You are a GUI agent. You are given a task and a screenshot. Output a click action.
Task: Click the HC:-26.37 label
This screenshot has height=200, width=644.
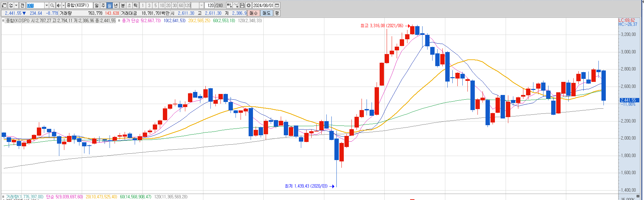[628, 24]
